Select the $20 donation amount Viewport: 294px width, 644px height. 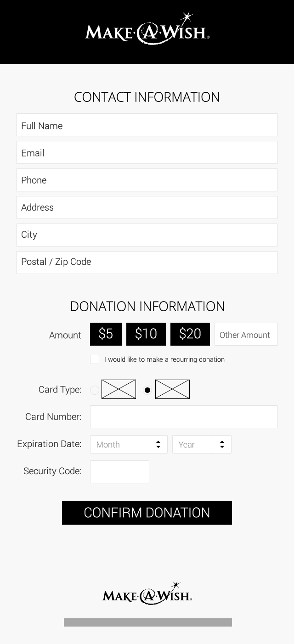(x=190, y=334)
